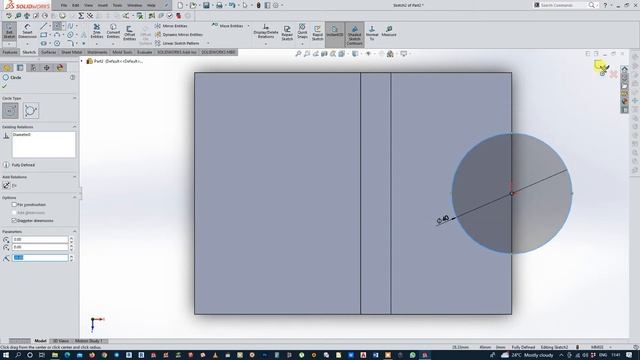Click the Y center coordinate field
640x360 pixels.
[x=40, y=247]
